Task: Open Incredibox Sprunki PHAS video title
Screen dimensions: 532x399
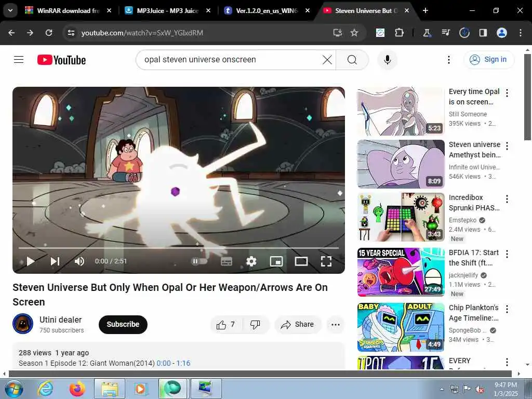Action: pos(474,203)
